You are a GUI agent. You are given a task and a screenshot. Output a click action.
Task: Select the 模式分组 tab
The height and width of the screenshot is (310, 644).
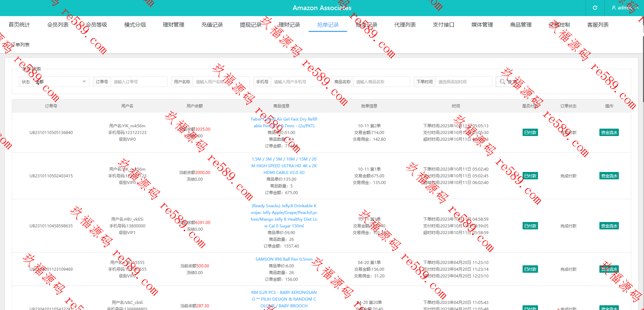[x=135, y=25]
